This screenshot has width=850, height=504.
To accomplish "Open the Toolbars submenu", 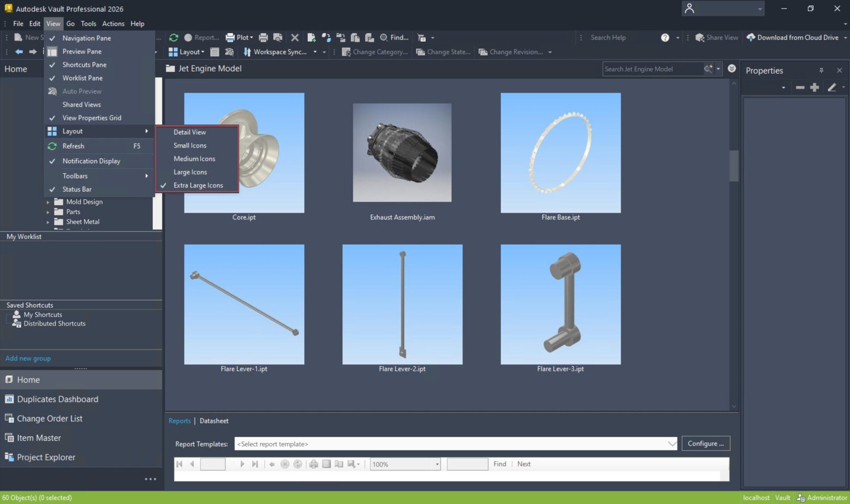I will click(x=75, y=176).
